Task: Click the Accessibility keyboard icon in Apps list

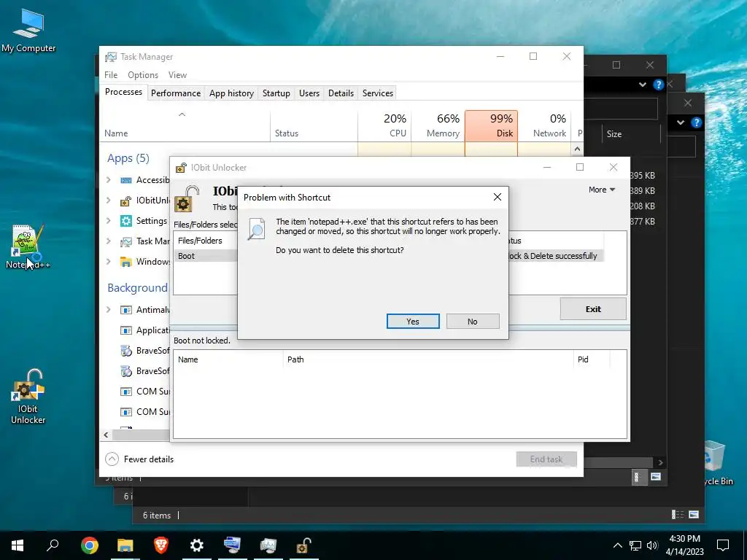Action: click(x=126, y=180)
